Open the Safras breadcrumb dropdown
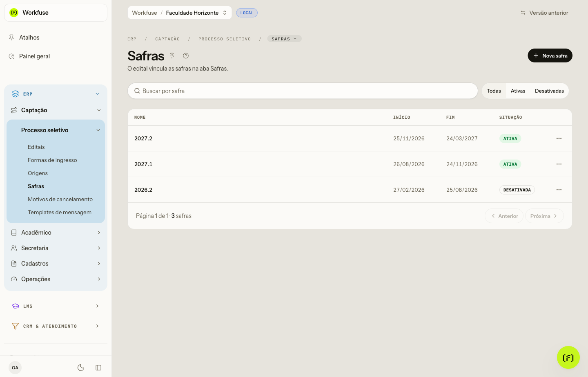 [x=284, y=39]
